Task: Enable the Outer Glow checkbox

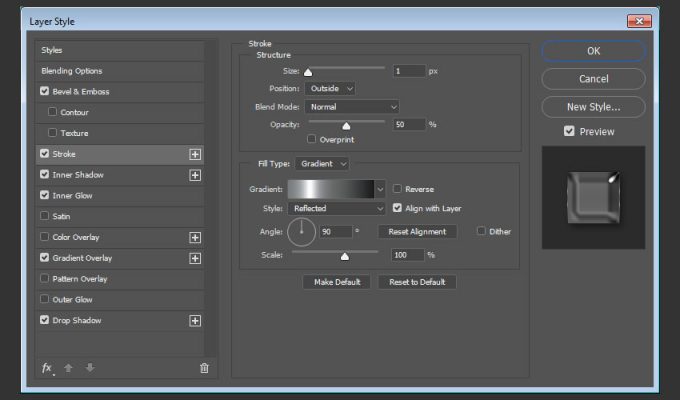Action: pyautogui.click(x=44, y=299)
